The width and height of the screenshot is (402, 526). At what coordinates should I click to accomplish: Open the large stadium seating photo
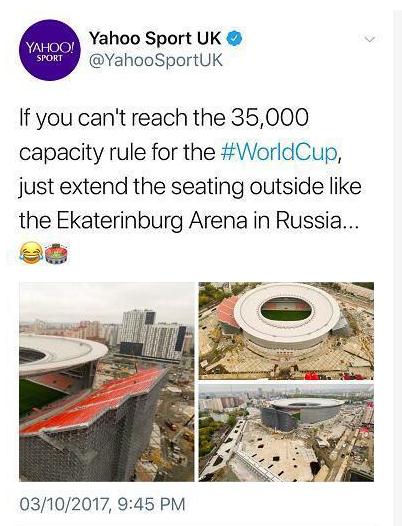coord(107,382)
